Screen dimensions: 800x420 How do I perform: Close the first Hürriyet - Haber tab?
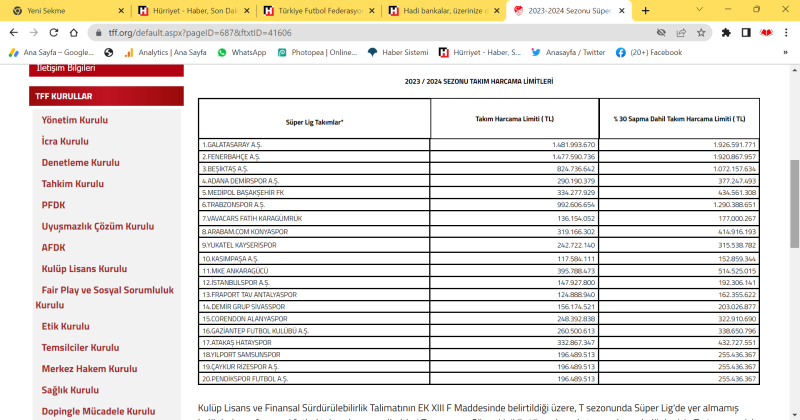click(x=246, y=11)
